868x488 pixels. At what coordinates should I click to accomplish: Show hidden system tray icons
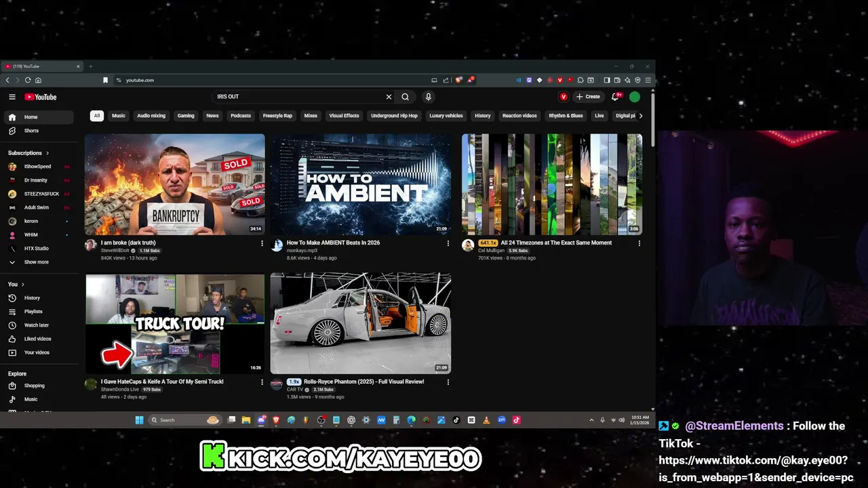(591, 420)
